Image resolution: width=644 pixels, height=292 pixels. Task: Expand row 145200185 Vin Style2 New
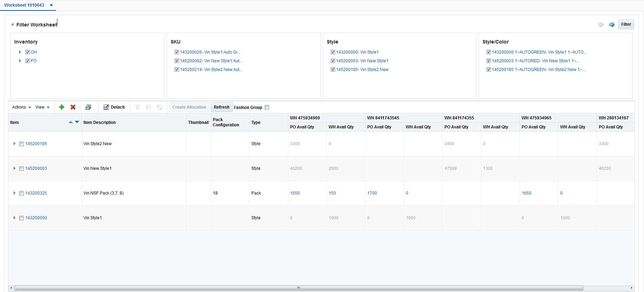click(x=14, y=144)
